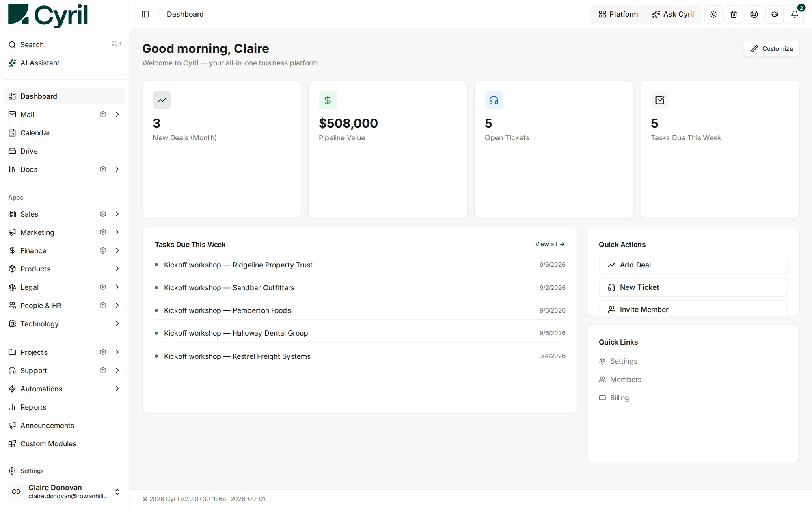The height and width of the screenshot is (508, 812).
Task: Open the Billing quick link
Action: click(x=614, y=398)
